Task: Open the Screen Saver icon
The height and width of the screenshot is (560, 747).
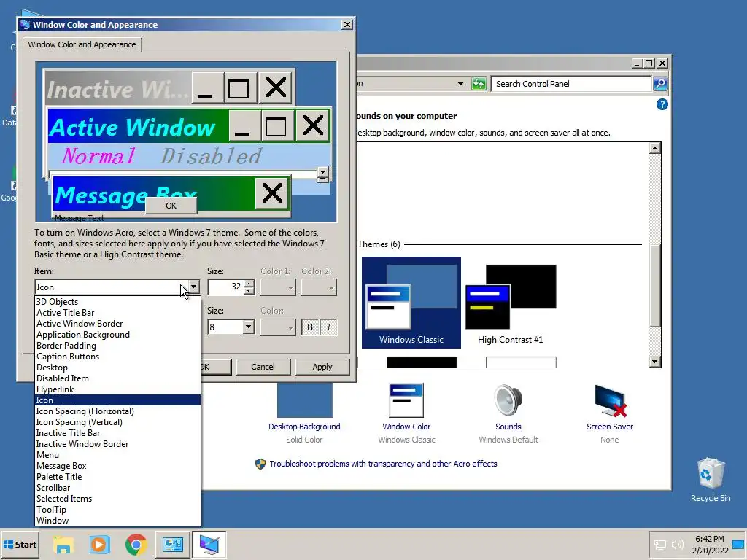Action: [610, 400]
